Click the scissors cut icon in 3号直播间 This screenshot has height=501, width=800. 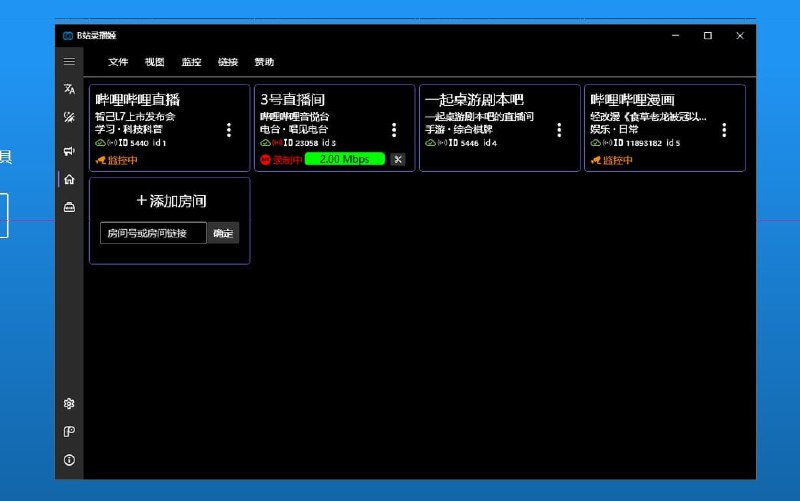pos(398,160)
